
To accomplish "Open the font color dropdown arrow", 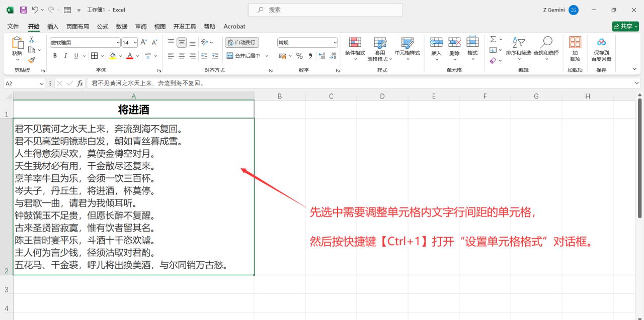I will point(137,56).
